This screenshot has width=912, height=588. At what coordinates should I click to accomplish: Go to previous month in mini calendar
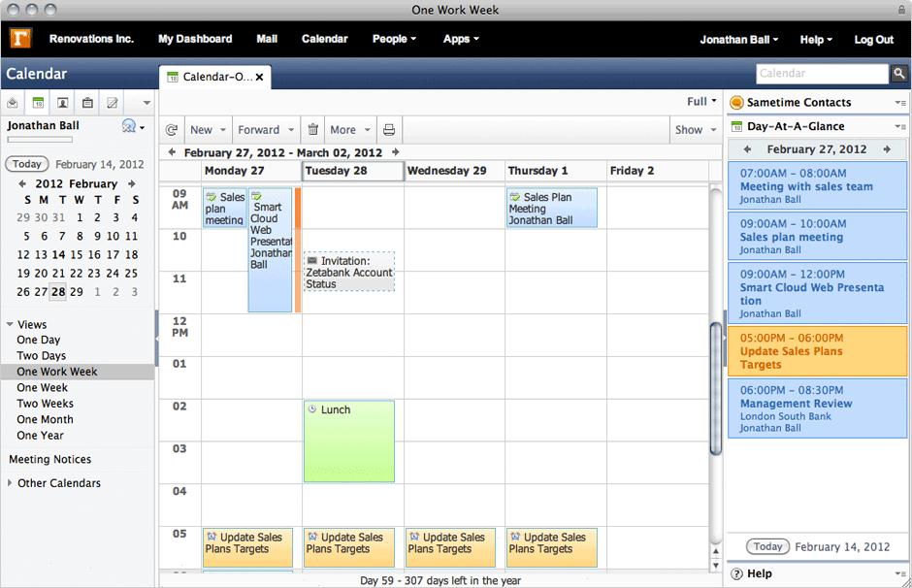click(22, 183)
